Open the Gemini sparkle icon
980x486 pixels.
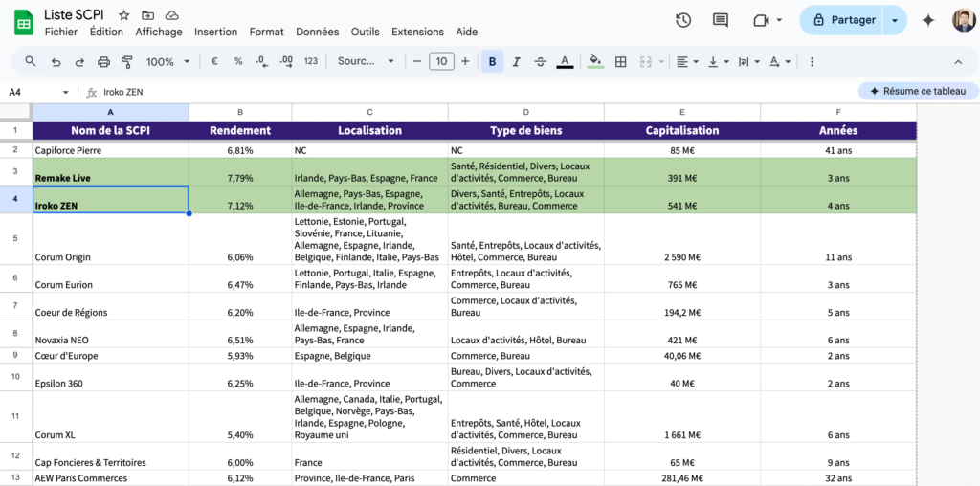[928, 20]
